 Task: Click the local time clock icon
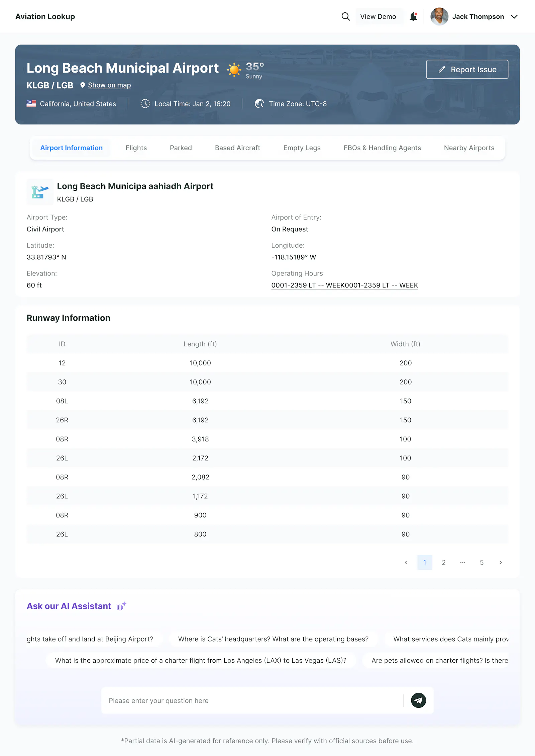click(145, 104)
